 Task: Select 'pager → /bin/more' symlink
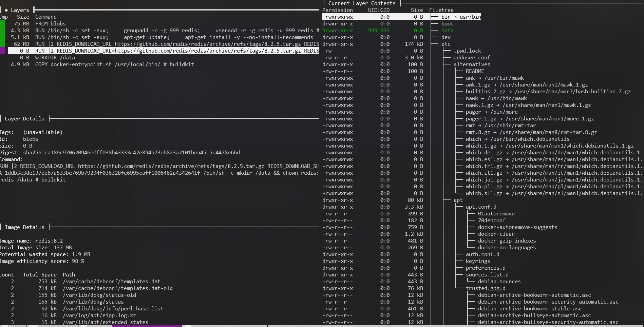coord(492,112)
